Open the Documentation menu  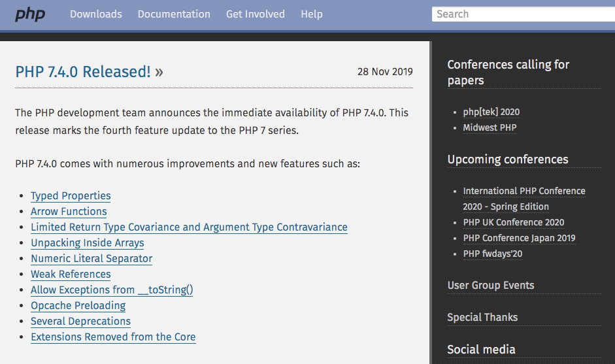[x=174, y=14]
